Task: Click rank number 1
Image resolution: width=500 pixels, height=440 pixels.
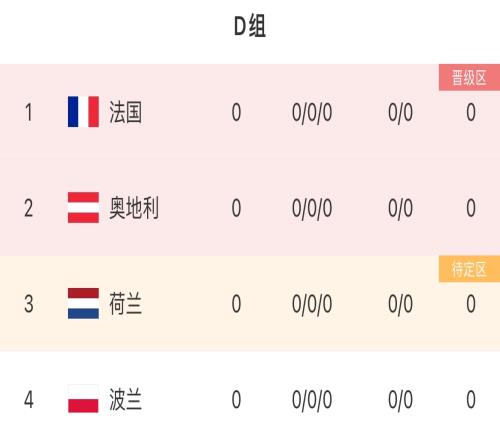Action: 29,112
